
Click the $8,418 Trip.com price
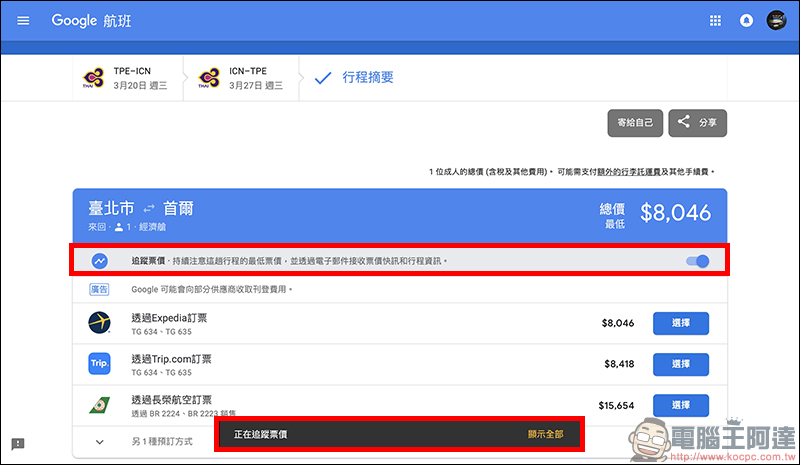pos(619,364)
